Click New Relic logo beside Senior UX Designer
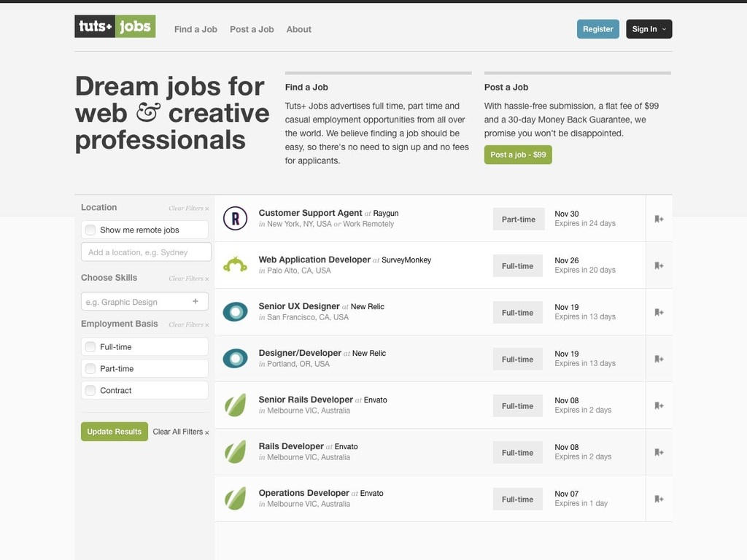Viewport: 747px width, 560px height. 236,312
